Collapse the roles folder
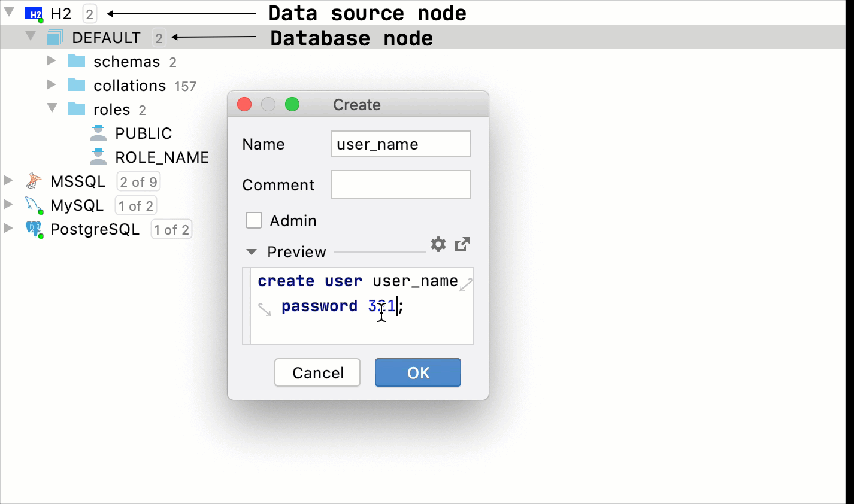Viewport: 854px width, 504px height. coord(52,108)
